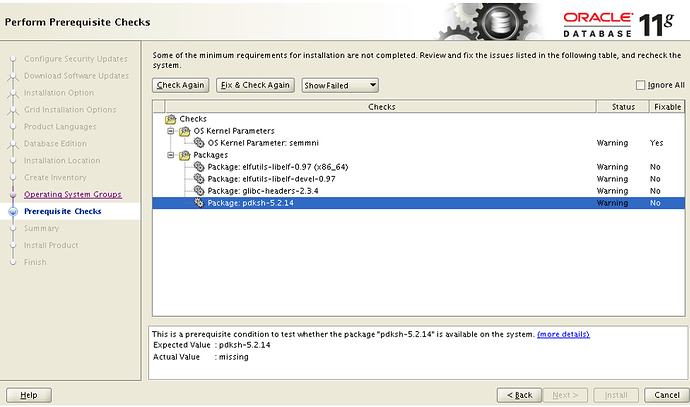
Task: Open the (more details) link
Action: coord(563,334)
